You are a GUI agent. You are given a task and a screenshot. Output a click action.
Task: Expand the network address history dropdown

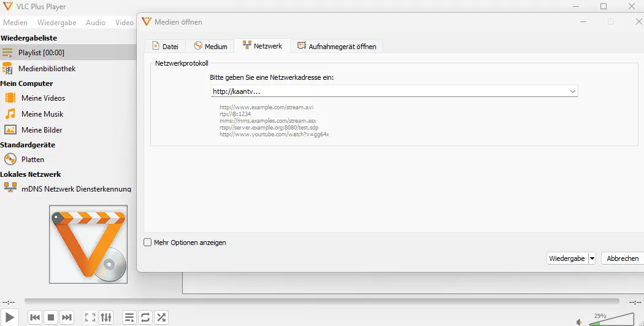point(572,91)
